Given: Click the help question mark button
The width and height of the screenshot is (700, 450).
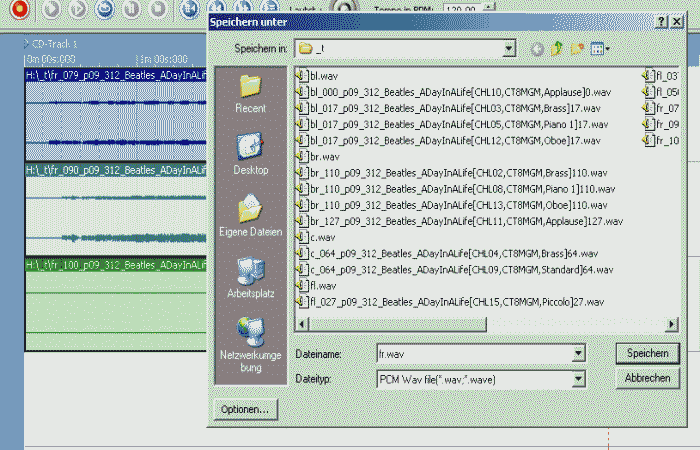Looking at the screenshot, I should (663, 22).
